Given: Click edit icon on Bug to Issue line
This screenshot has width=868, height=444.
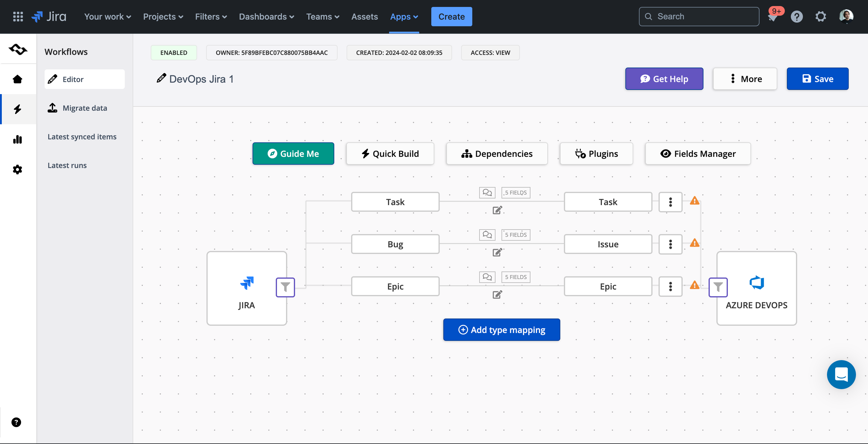Looking at the screenshot, I should pyautogui.click(x=497, y=252).
